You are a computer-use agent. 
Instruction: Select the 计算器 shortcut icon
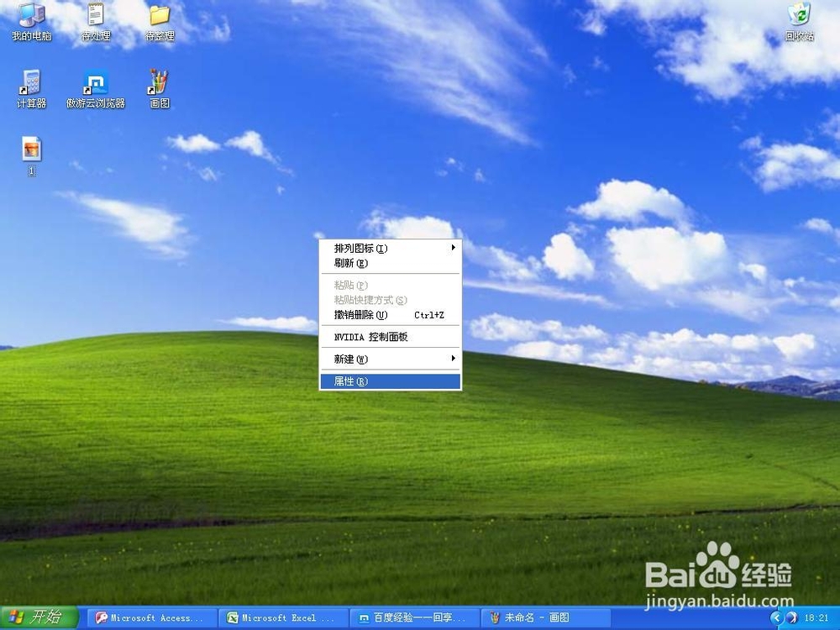tap(32, 89)
